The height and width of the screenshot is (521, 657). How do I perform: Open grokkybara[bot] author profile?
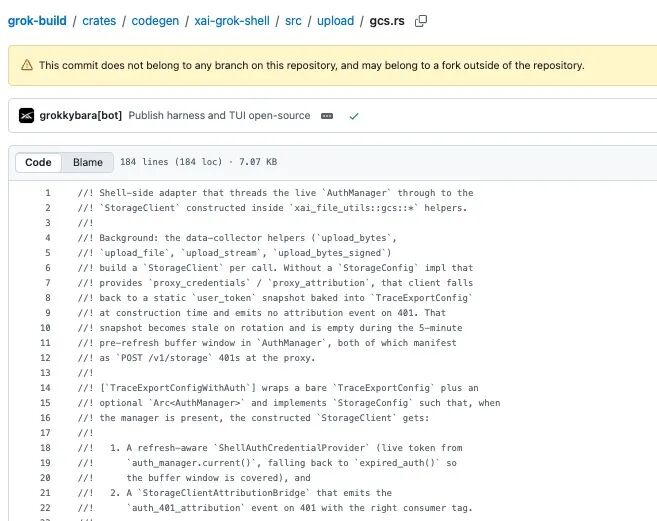coord(80,115)
